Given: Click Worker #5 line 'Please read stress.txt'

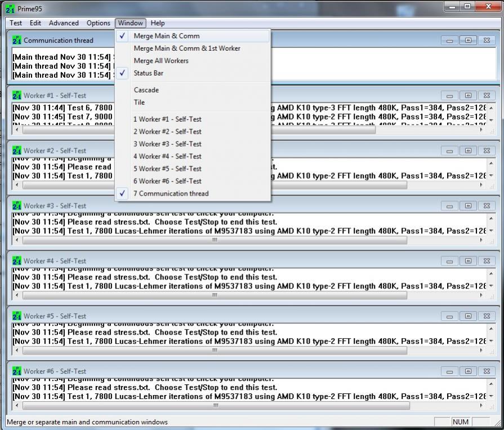Looking at the screenshot, I should [x=145, y=333].
